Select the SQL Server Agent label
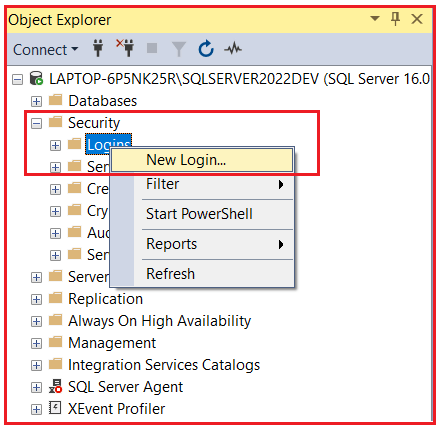The width and height of the screenshot is (440, 426). [x=126, y=387]
